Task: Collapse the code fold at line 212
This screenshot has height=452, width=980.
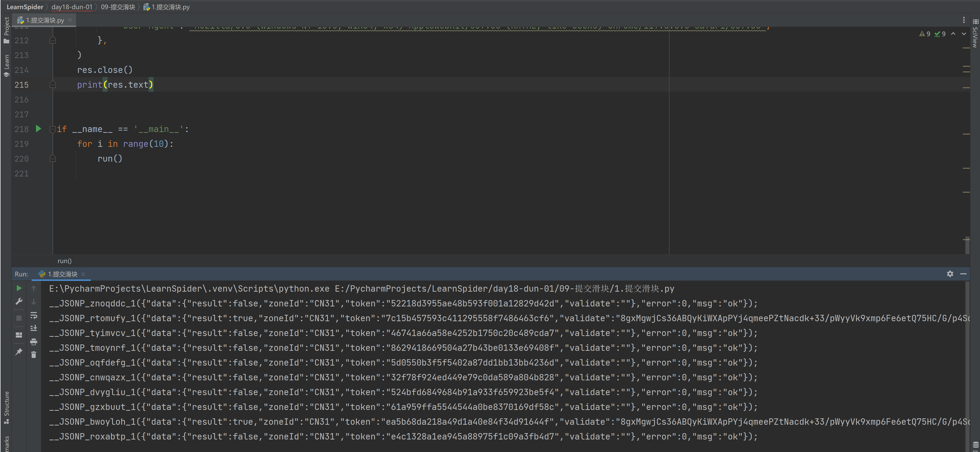Action: (x=53, y=40)
